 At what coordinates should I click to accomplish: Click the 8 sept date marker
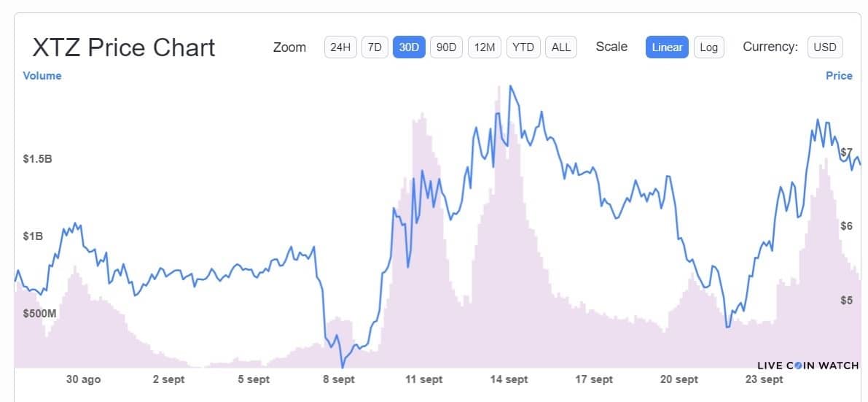click(x=339, y=380)
